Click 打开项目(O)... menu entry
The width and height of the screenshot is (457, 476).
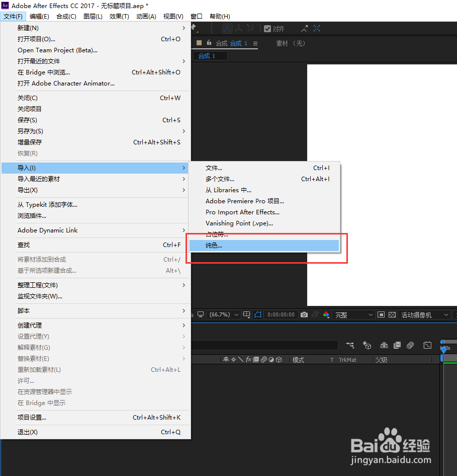pos(95,39)
